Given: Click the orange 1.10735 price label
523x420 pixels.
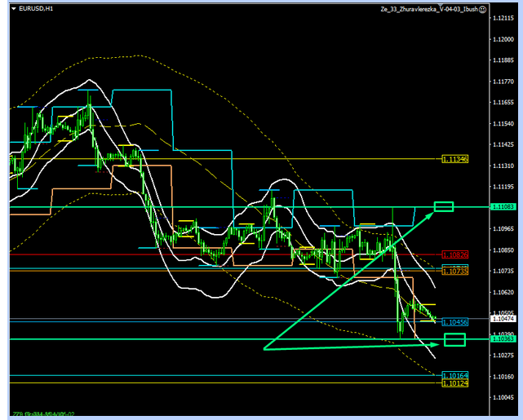Looking at the screenshot, I should 454,270.
